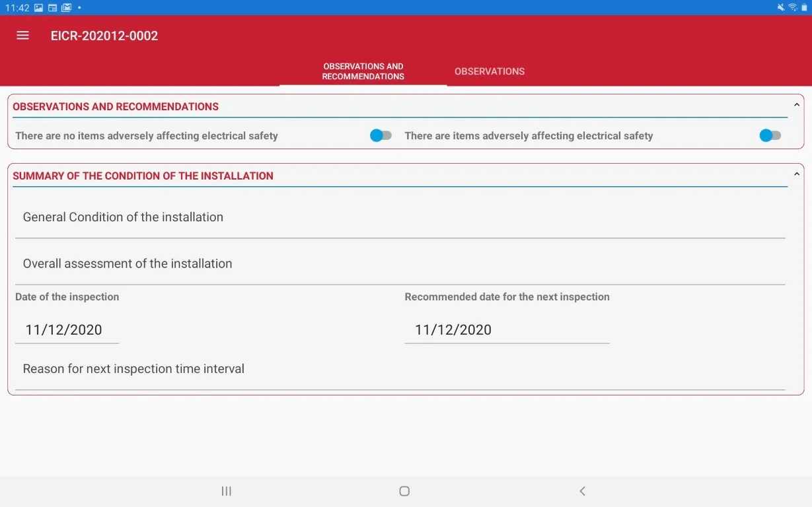
Task: Collapse the Observations and Recommendations section
Action: (796, 105)
